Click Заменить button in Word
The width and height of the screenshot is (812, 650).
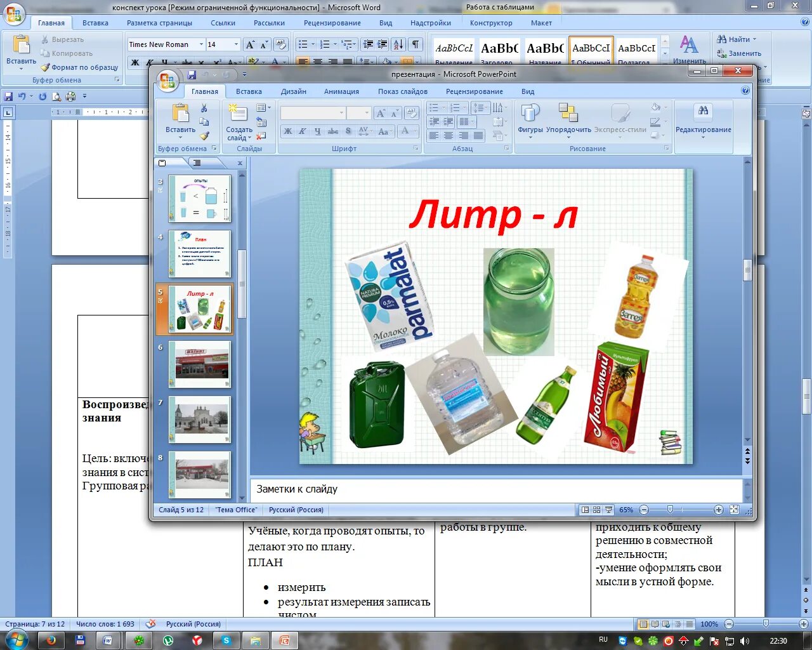point(739,53)
